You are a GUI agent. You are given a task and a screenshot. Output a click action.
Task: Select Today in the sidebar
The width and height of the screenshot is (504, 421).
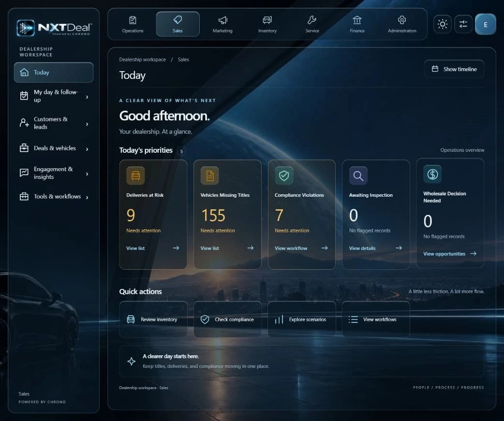[54, 72]
